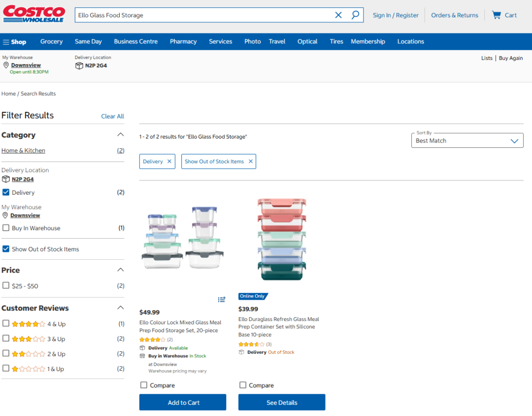Click add-to-list icon on Ello Colour Lock set
The width and height of the screenshot is (532, 416).
pos(222,299)
